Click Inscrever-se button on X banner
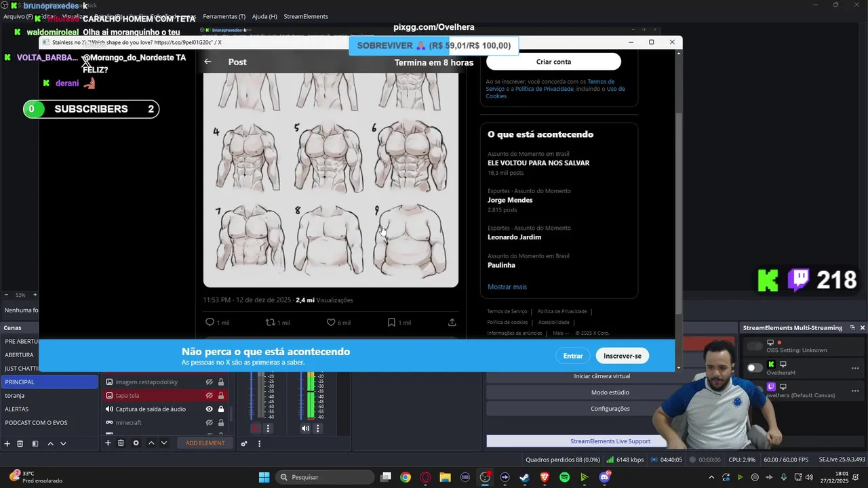 click(x=622, y=356)
